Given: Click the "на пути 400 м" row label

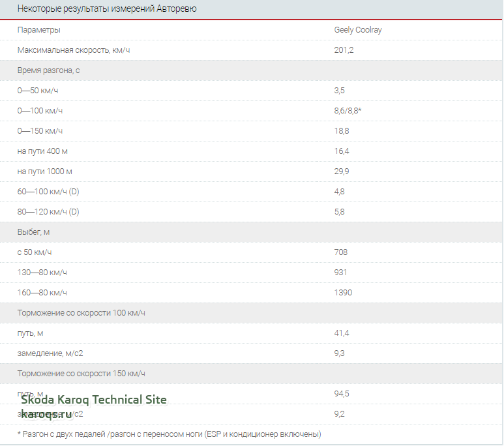Looking at the screenshot, I should [x=42, y=151].
